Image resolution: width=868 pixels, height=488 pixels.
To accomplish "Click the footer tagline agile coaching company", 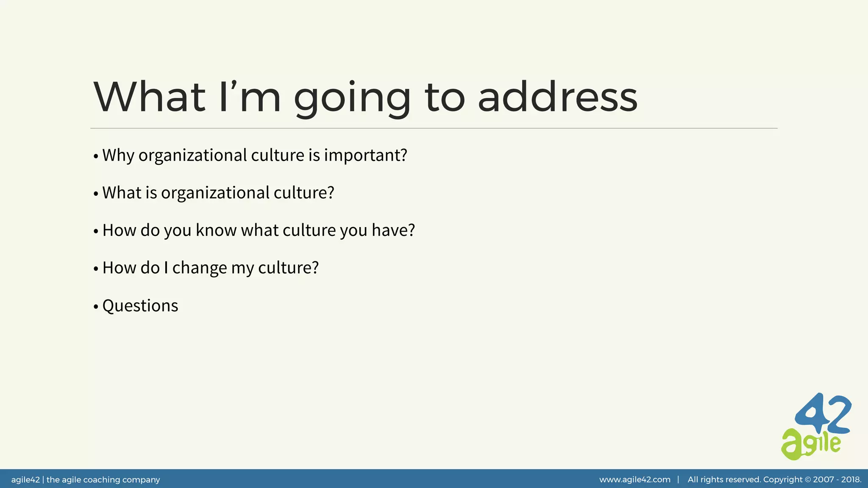I will [103, 480].
